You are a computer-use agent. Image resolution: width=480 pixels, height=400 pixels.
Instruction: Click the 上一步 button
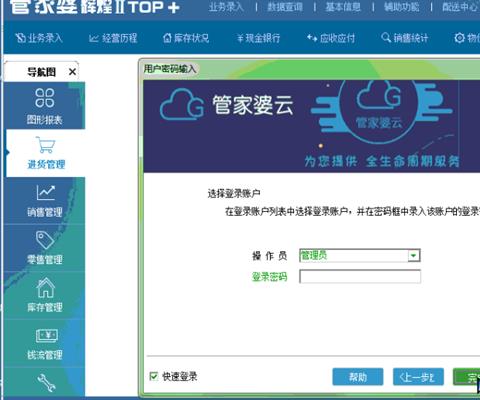(418, 377)
